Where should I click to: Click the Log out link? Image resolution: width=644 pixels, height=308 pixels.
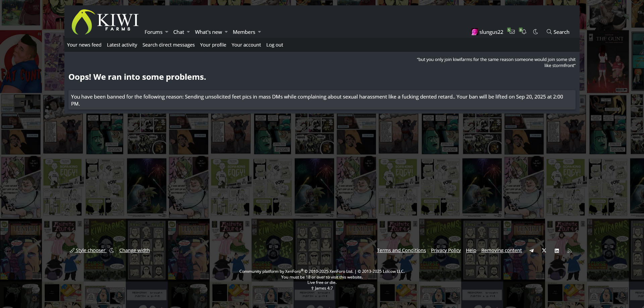[x=274, y=45]
